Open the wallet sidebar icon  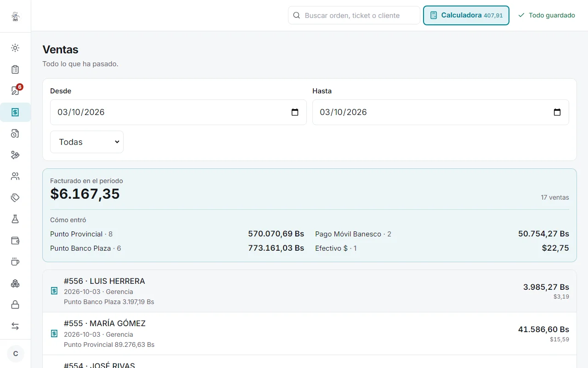(15, 241)
